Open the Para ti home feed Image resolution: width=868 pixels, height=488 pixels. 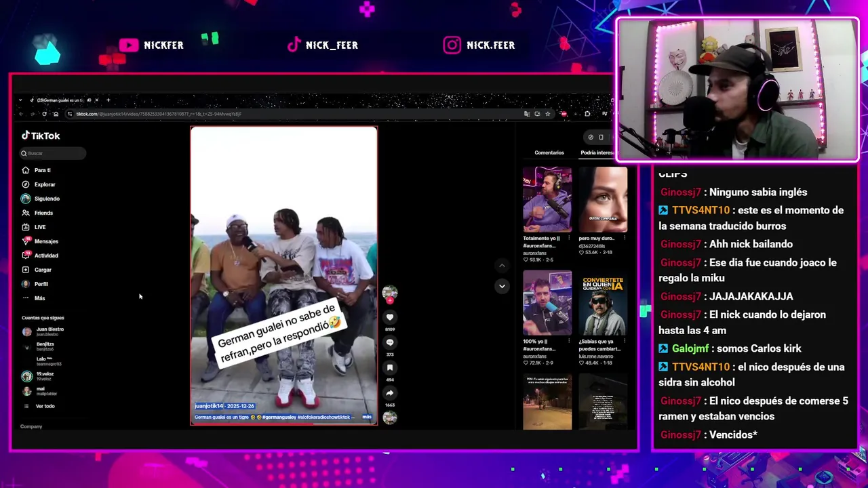coord(37,170)
